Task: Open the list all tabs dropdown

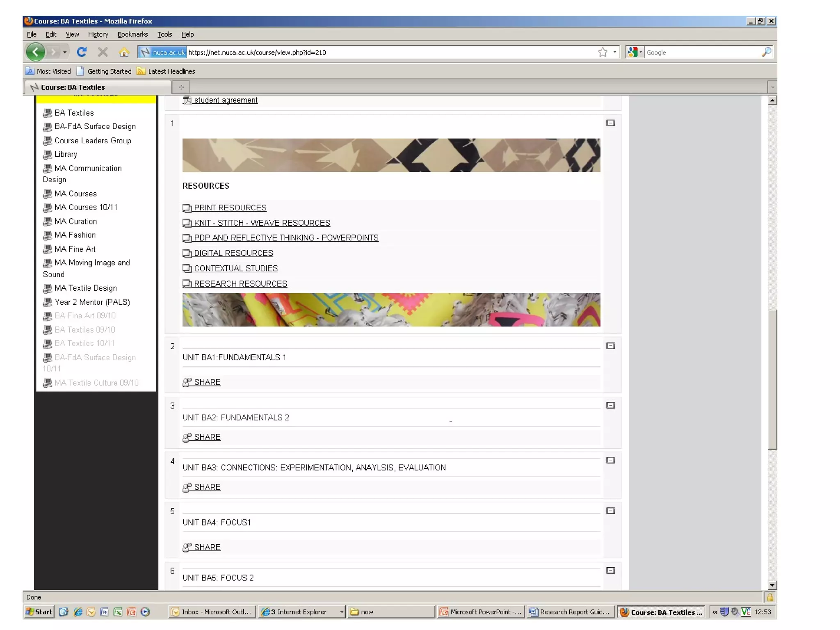Action: pos(772,87)
